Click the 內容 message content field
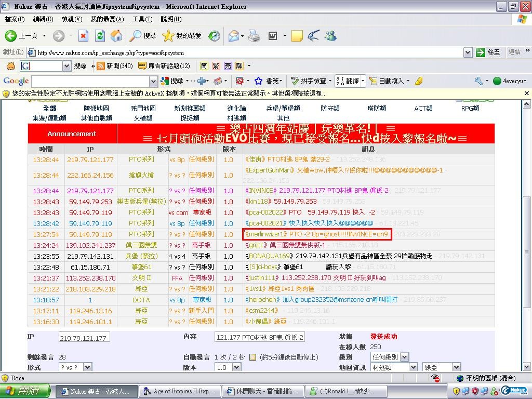 pyautogui.click(x=260, y=338)
